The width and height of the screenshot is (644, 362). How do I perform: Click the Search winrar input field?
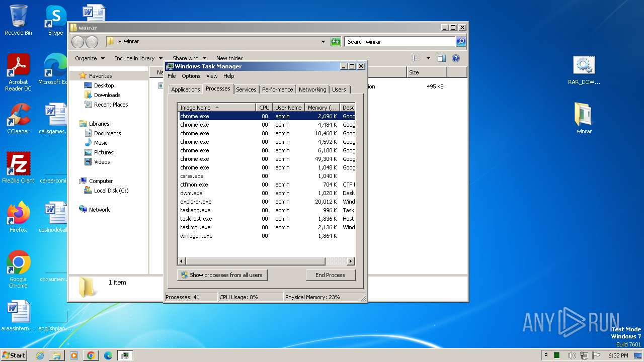(x=400, y=42)
